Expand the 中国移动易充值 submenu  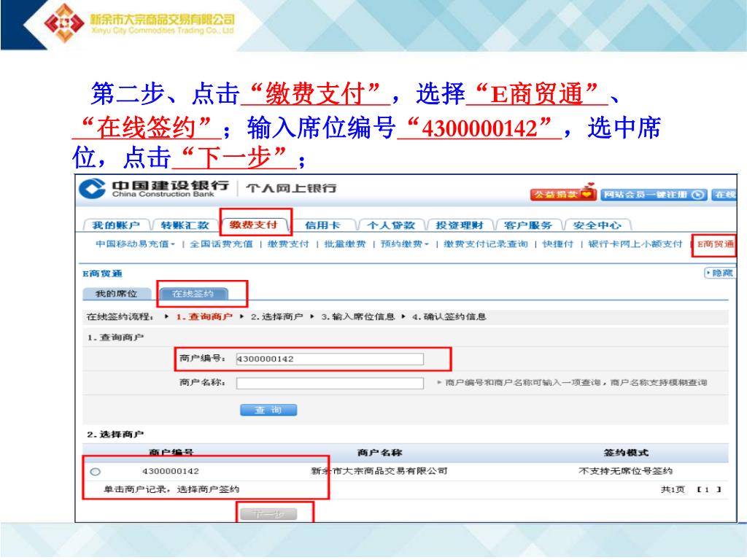click(x=135, y=244)
